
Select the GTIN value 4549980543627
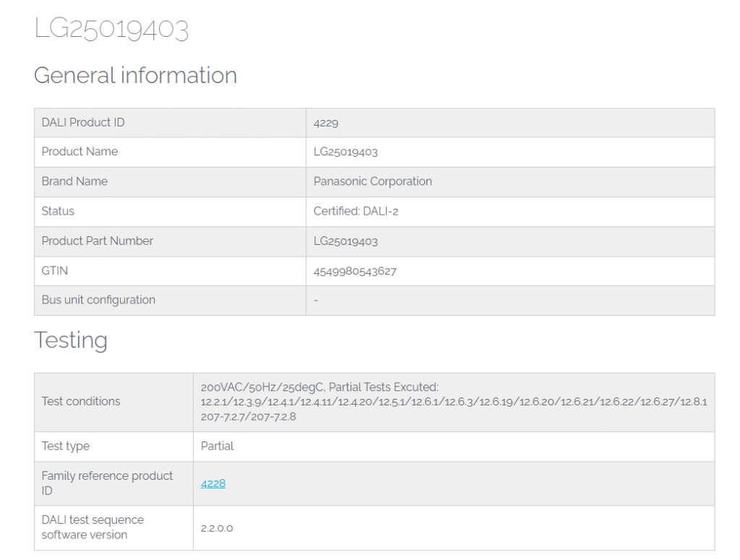(355, 271)
